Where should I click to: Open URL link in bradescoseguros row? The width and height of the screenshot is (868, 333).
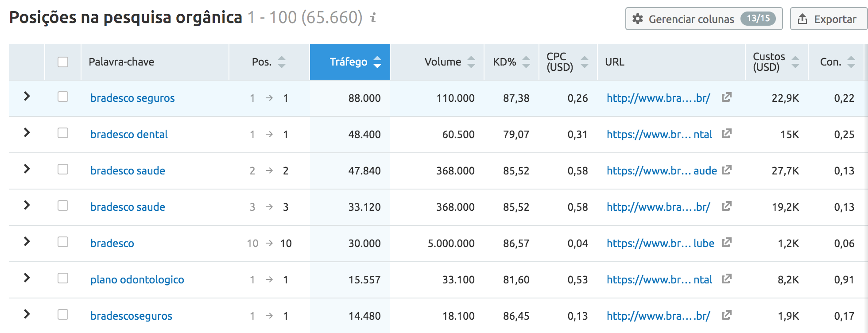pyautogui.click(x=658, y=316)
